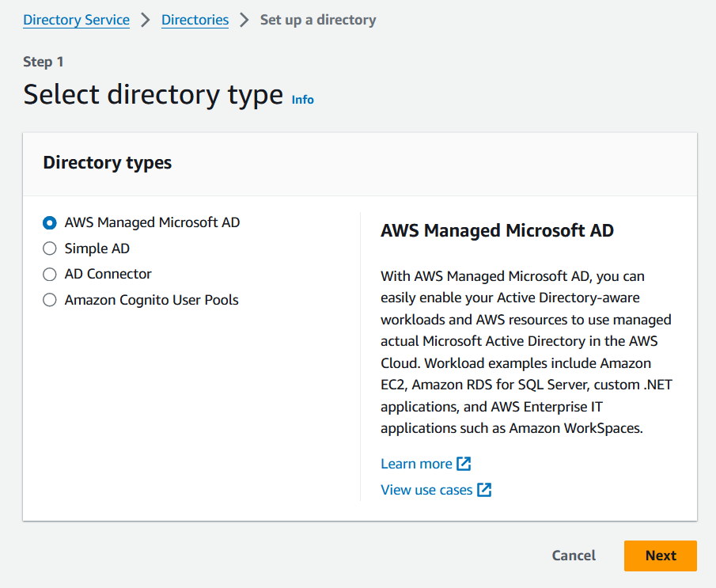The width and height of the screenshot is (716, 588).
Task: Go to Directory Service breadcrumb
Action: (76, 20)
